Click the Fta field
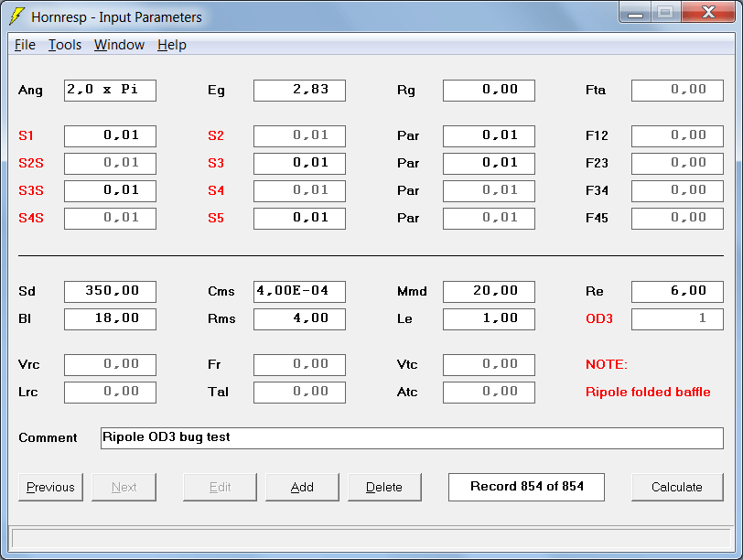 click(678, 91)
